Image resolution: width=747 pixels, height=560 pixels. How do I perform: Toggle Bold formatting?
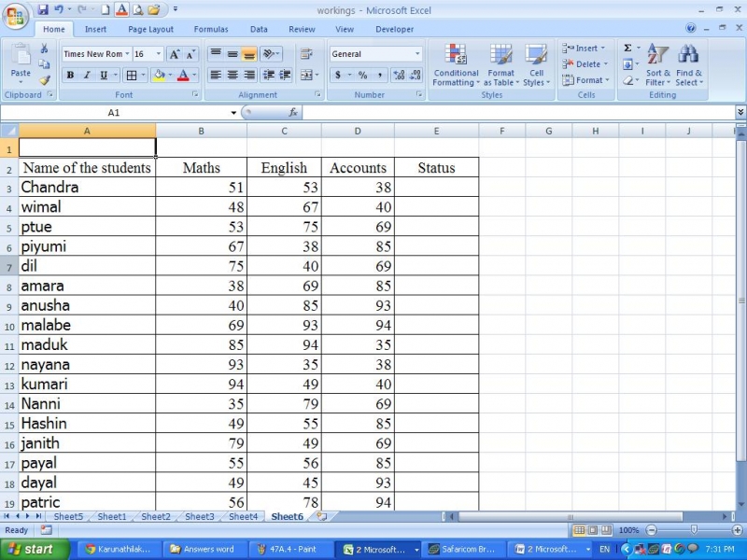(70, 76)
